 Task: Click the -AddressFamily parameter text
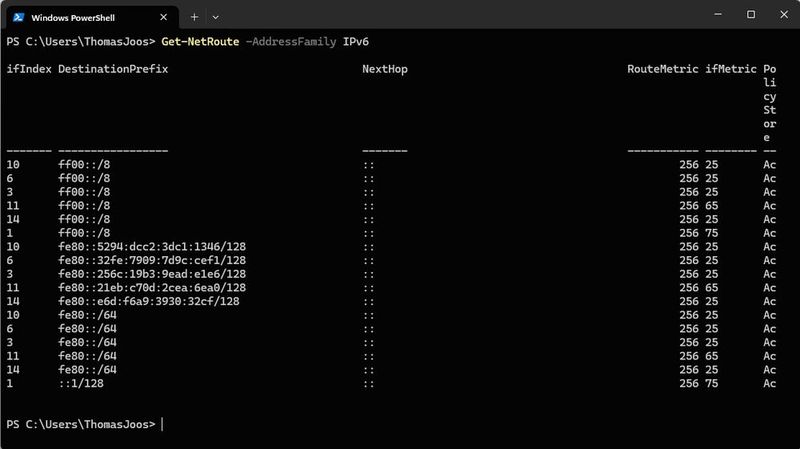coord(291,41)
